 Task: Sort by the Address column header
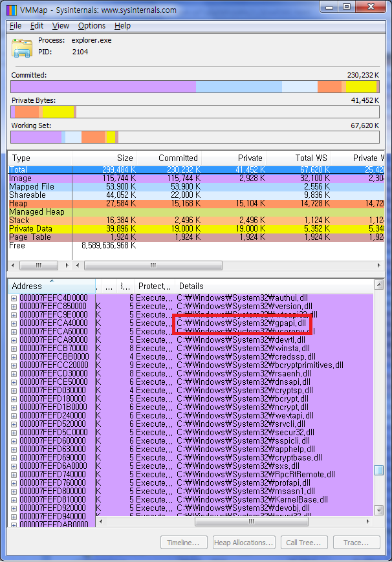52,286
